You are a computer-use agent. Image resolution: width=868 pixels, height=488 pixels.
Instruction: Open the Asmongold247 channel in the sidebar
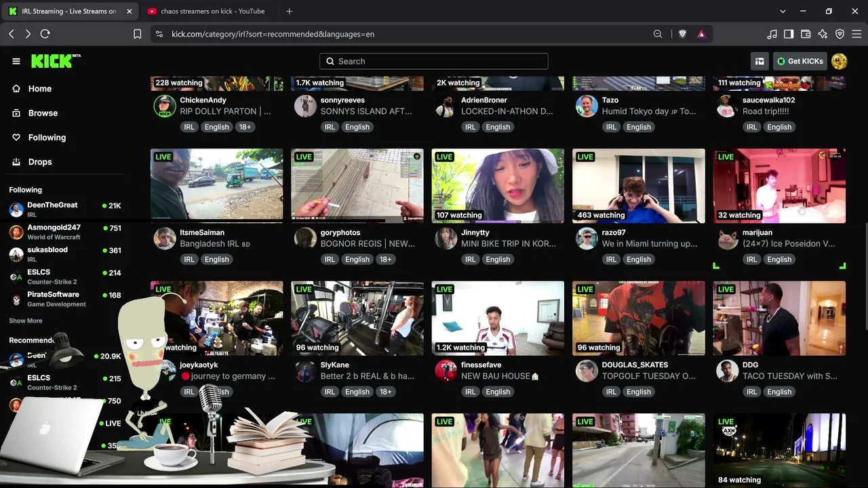tap(65, 232)
